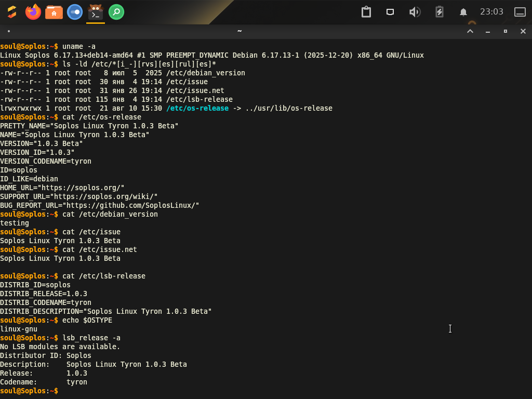
Task: Open the Soplos application menu launcher
Action: pyautogui.click(x=11, y=12)
